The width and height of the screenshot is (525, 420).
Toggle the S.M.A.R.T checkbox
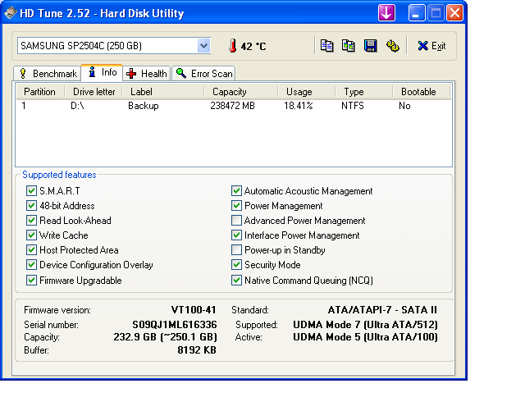[31, 191]
